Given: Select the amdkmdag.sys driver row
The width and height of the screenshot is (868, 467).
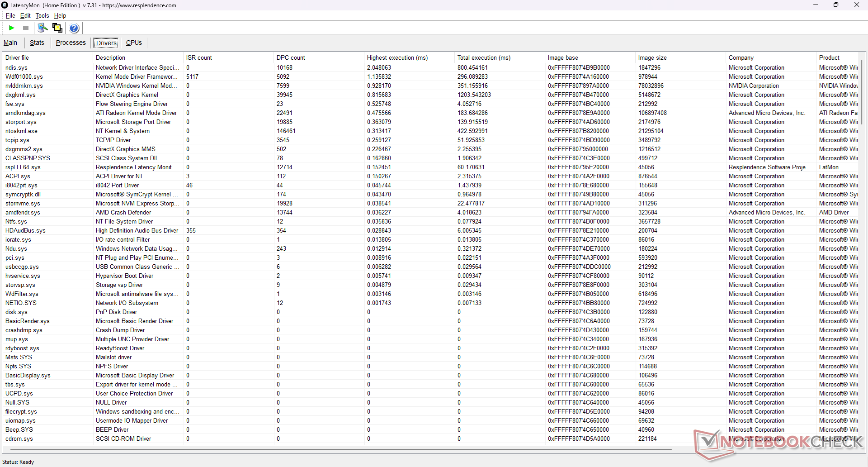Looking at the screenshot, I should (x=430, y=113).
